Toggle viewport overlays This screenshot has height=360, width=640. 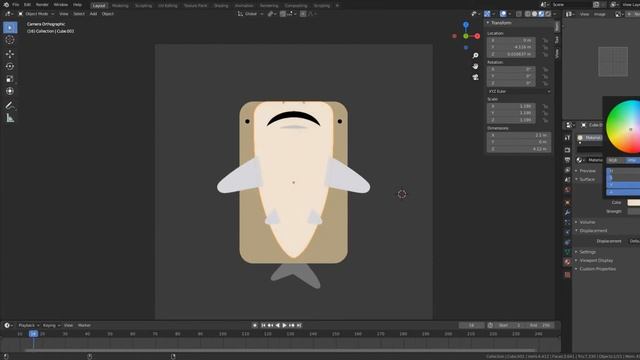503,14
